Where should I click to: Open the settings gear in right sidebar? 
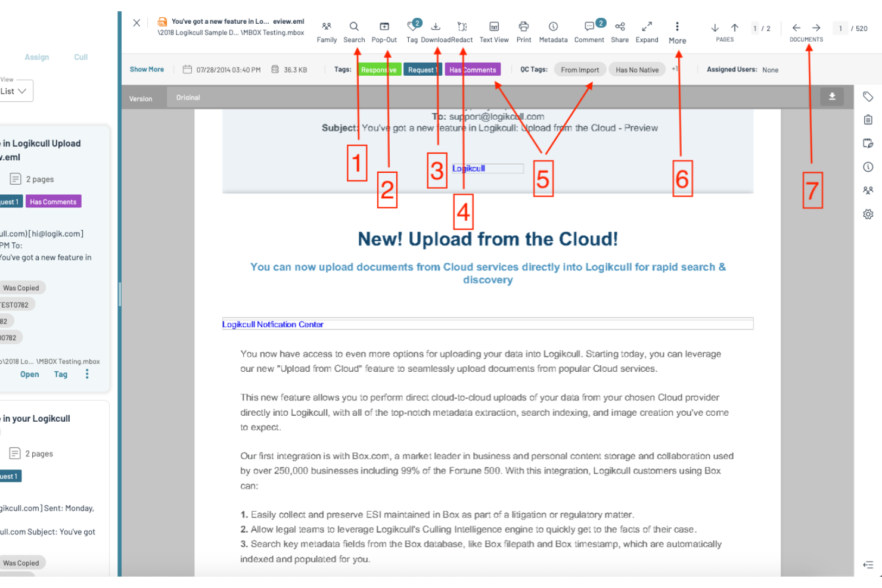(x=868, y=214)
